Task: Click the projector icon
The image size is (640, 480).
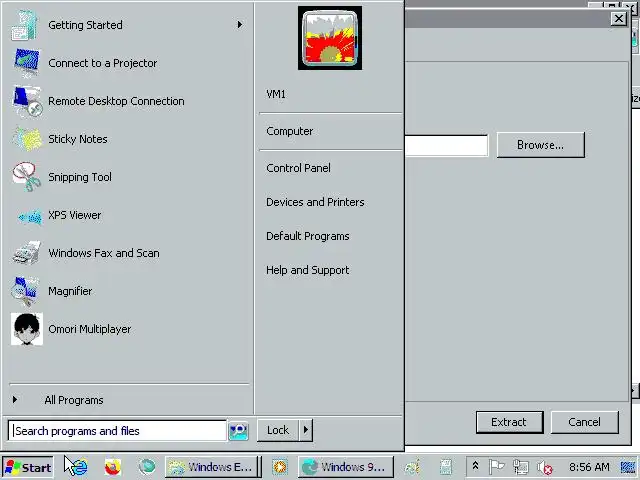Action: 27,63
